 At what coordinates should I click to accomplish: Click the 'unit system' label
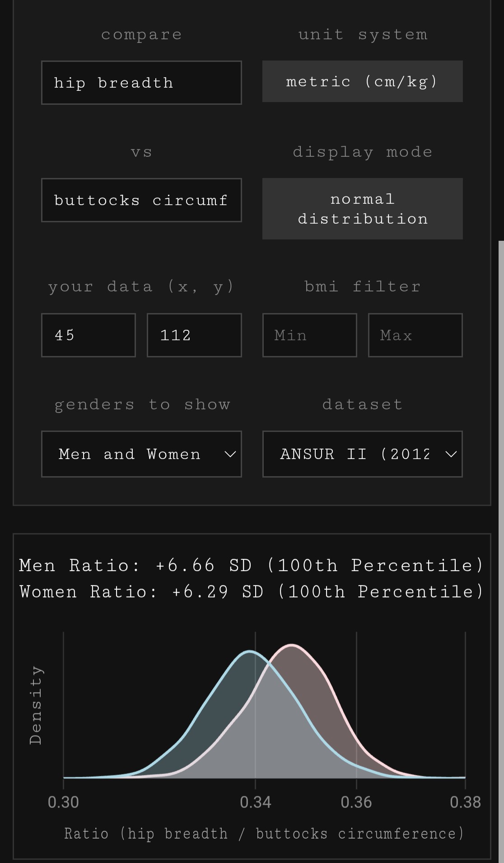[x=363, y=34]
